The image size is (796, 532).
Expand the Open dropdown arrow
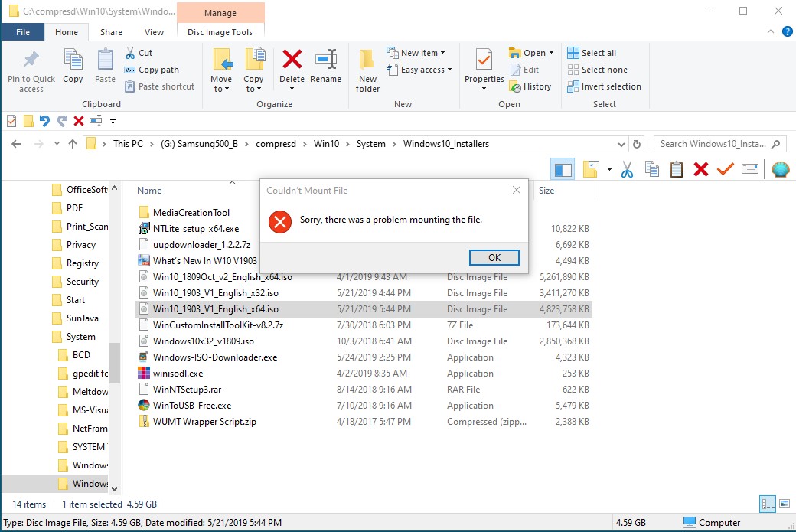(551, 53)
